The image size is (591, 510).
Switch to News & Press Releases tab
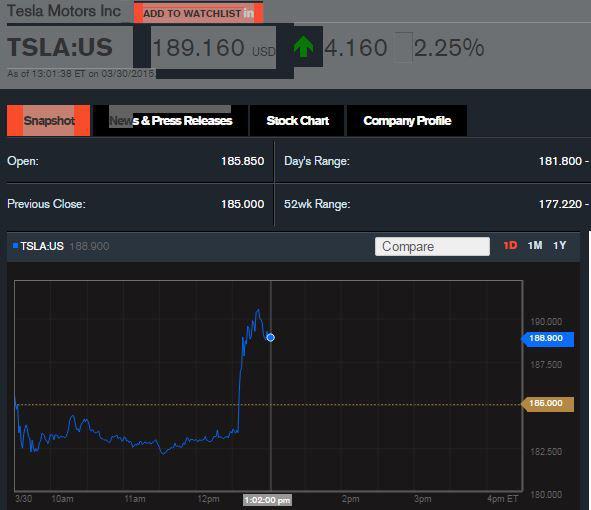coord(171,121)
